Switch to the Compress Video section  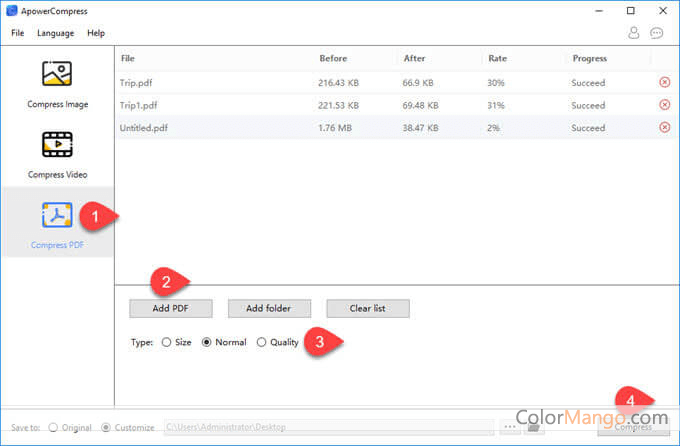pyautogui.click(x=57, y=154)
